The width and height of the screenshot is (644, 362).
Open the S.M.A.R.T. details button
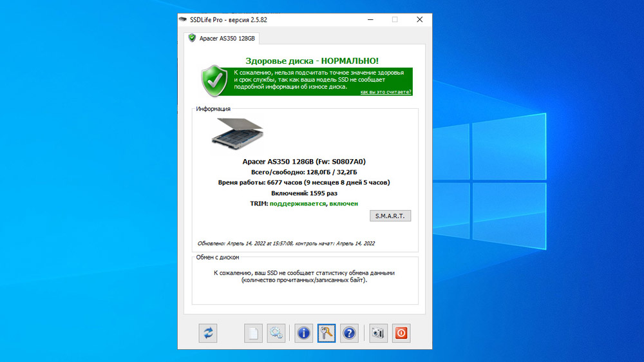tap(390, 216)
